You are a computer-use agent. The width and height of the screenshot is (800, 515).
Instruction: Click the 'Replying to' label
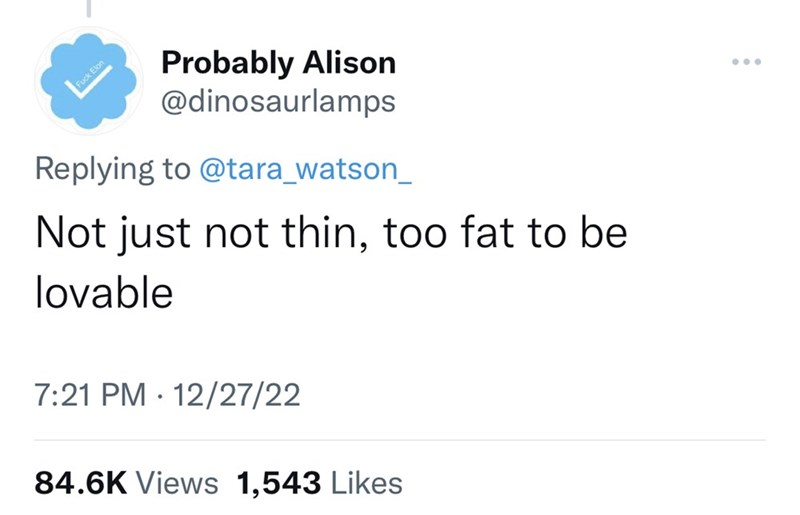point(112,169)
